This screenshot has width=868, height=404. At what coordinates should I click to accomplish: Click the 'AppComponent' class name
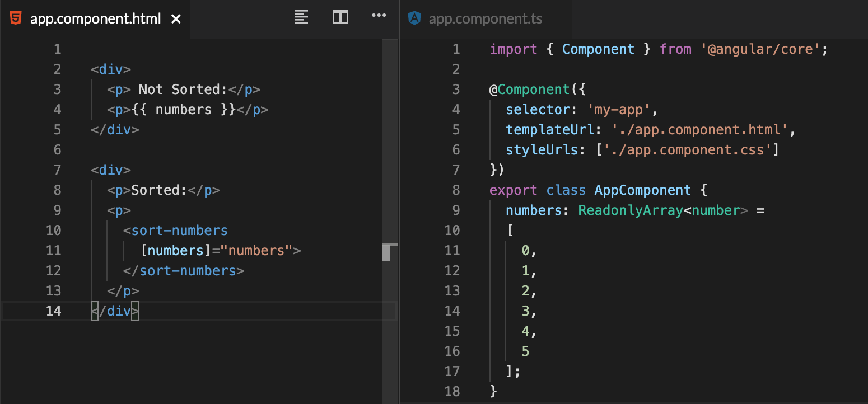point(643,190)
